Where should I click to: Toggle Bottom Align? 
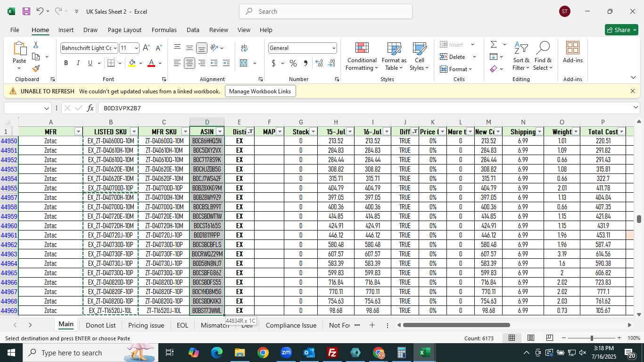point(202,48)
